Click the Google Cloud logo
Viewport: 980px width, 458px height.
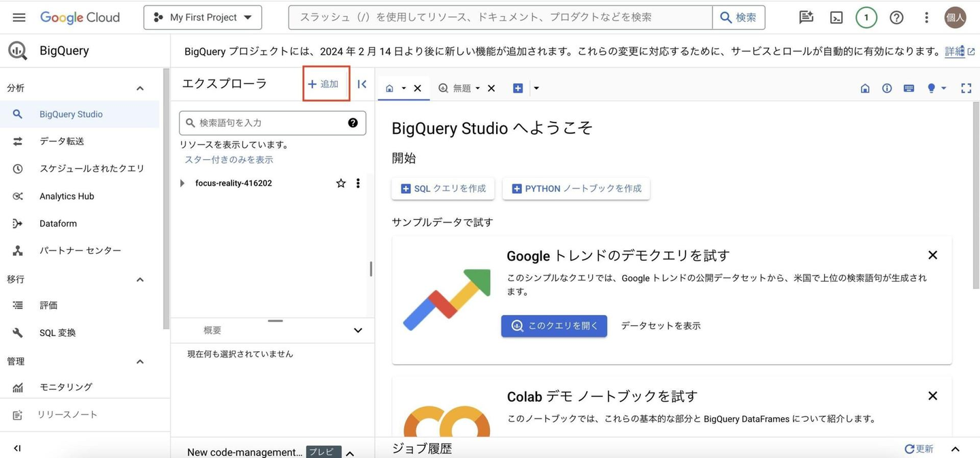tap(80, 17)
